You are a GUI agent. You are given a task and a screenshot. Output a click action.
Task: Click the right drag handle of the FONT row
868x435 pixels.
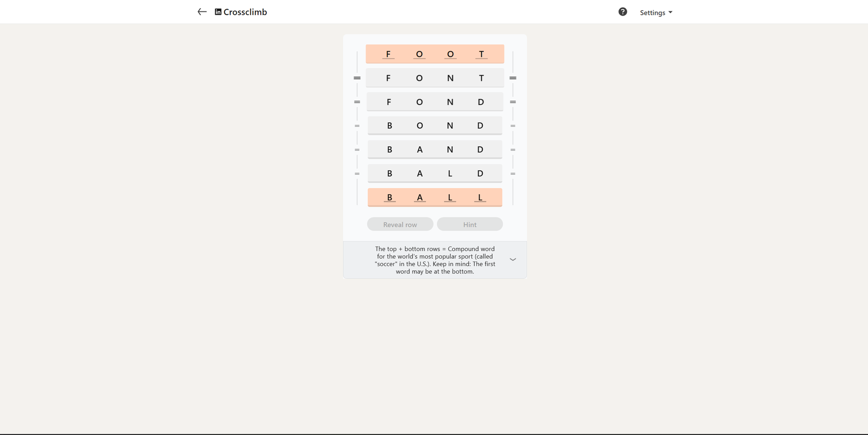(513, 78)
